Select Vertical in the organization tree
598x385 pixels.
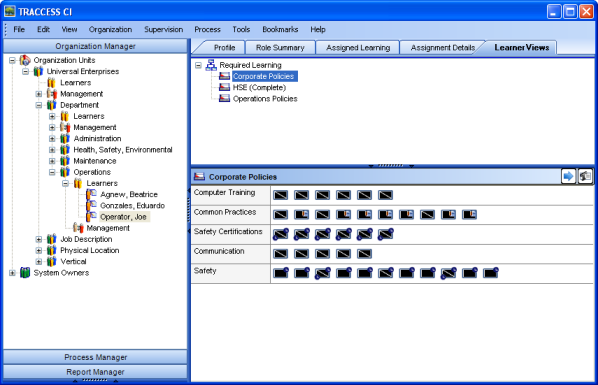pyautogui.click(x=73, y=261)
